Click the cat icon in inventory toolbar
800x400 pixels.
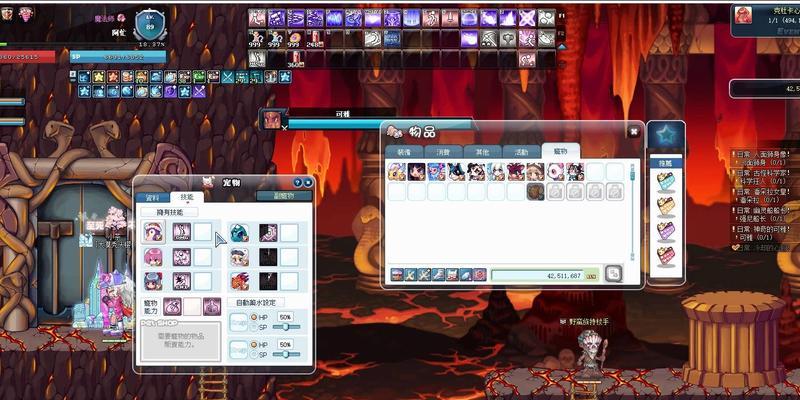coord(452,274)
